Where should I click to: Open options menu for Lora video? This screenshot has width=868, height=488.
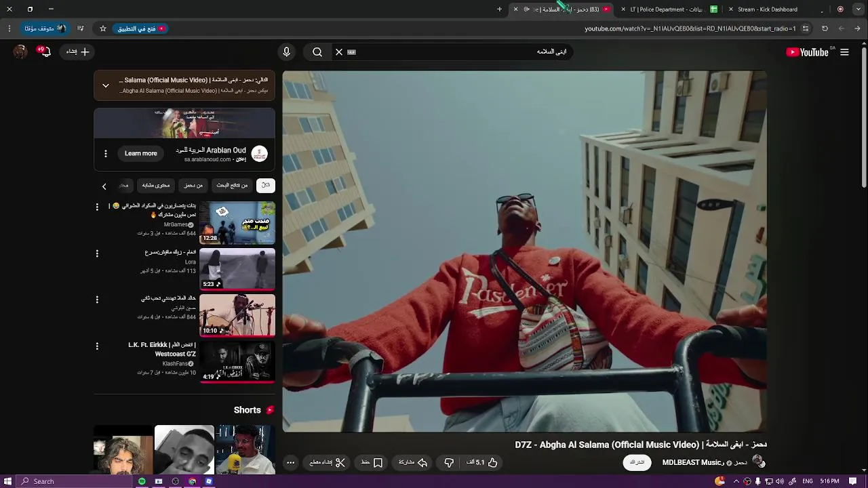coord(97,253)
